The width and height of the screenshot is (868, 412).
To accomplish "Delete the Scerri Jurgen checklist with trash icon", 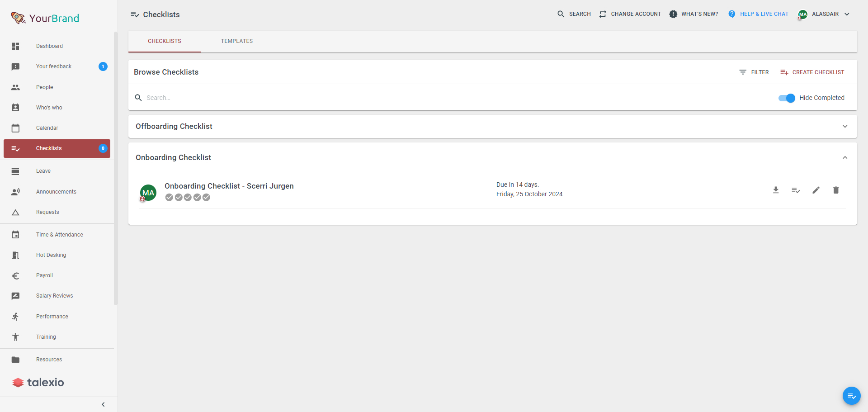I will pyautogui.click(x=836, y=190).
